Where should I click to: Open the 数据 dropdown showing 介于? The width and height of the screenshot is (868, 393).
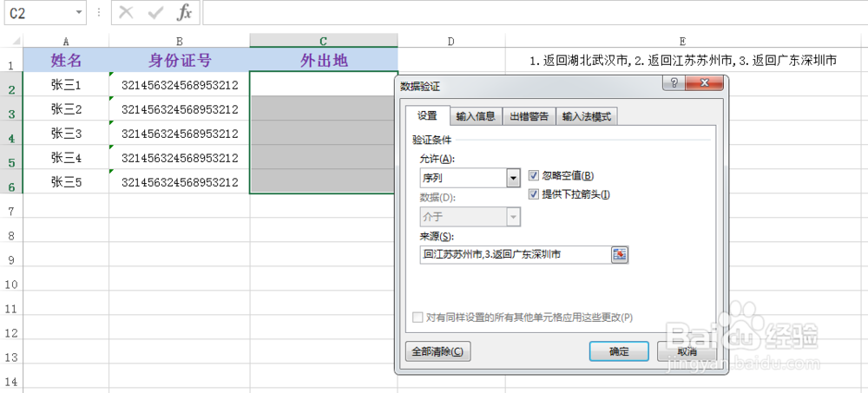514,218
